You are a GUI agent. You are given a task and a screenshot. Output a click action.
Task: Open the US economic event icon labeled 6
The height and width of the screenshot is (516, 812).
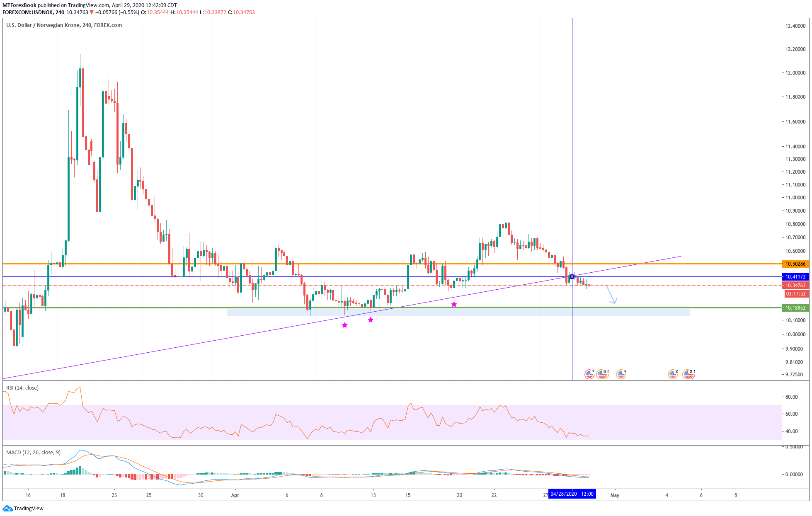point(602,375)
